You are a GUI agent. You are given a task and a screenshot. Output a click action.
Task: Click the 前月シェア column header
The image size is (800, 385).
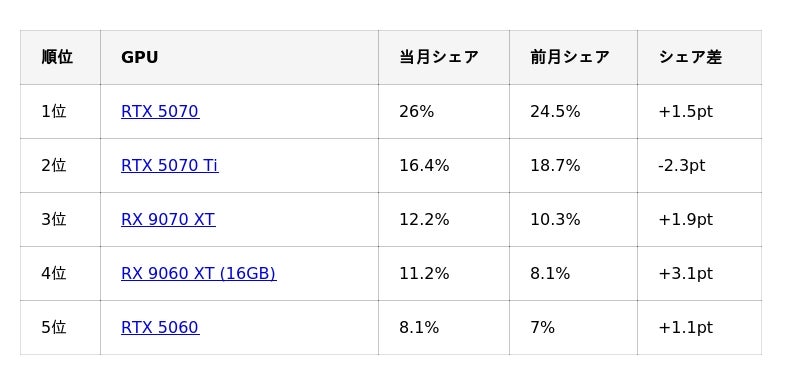point(573,57)
